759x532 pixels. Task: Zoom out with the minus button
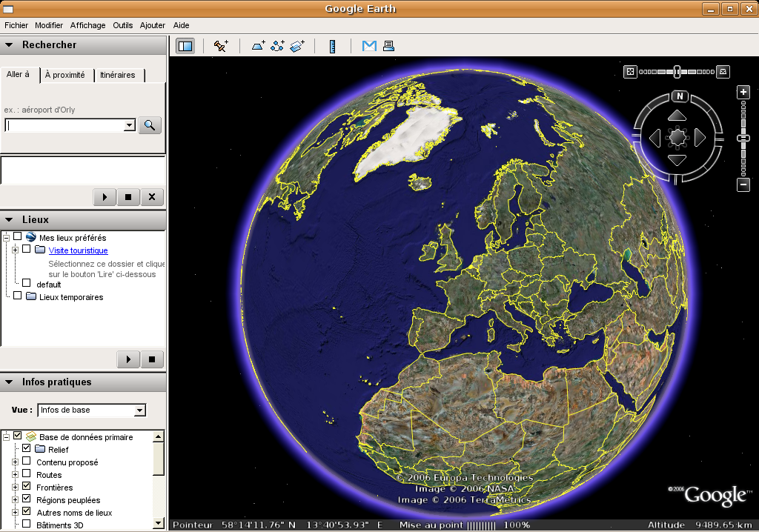point(743,184)
